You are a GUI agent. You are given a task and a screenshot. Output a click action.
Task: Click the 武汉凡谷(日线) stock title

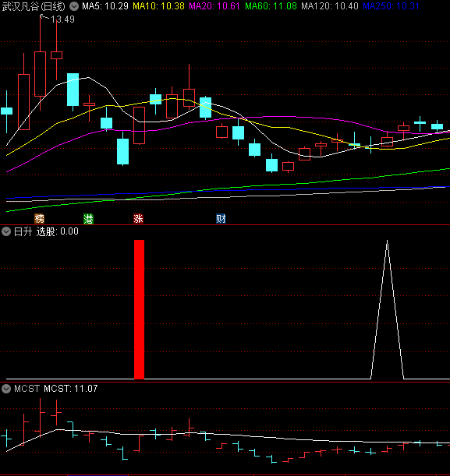coord(34,6)
